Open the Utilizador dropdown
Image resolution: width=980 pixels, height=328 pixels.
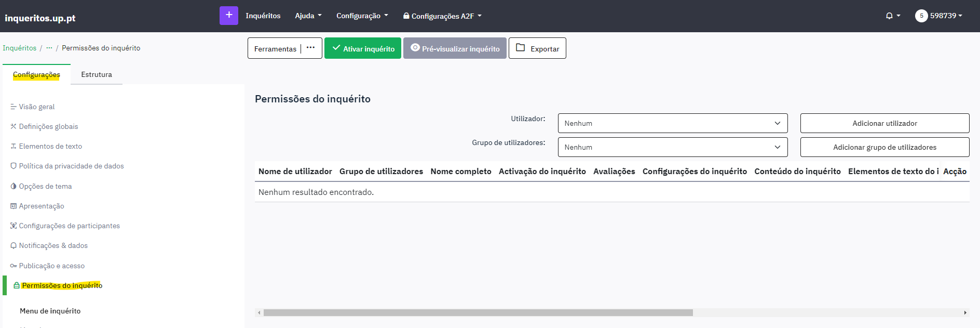[672, 123]
